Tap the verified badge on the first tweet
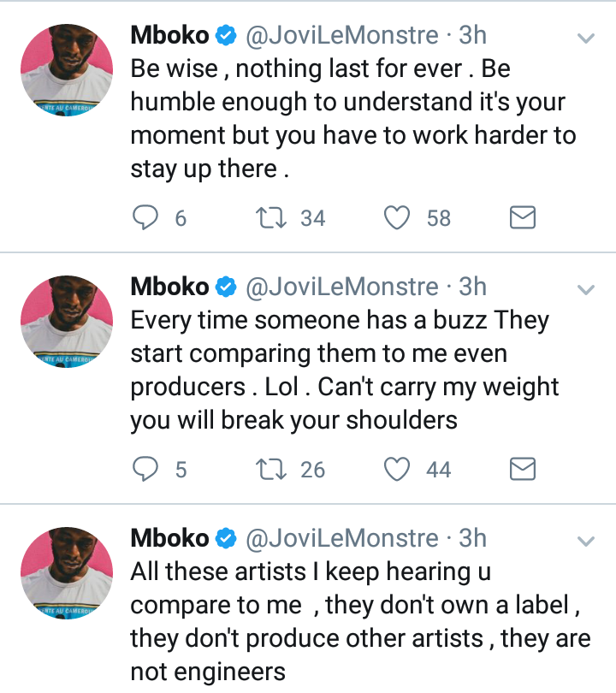Screen dimensions: 616x693 click(226, 36)
